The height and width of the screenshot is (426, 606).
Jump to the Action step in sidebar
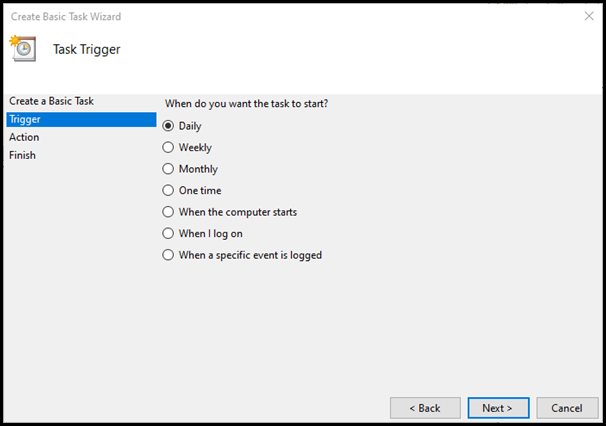[24, 137]
